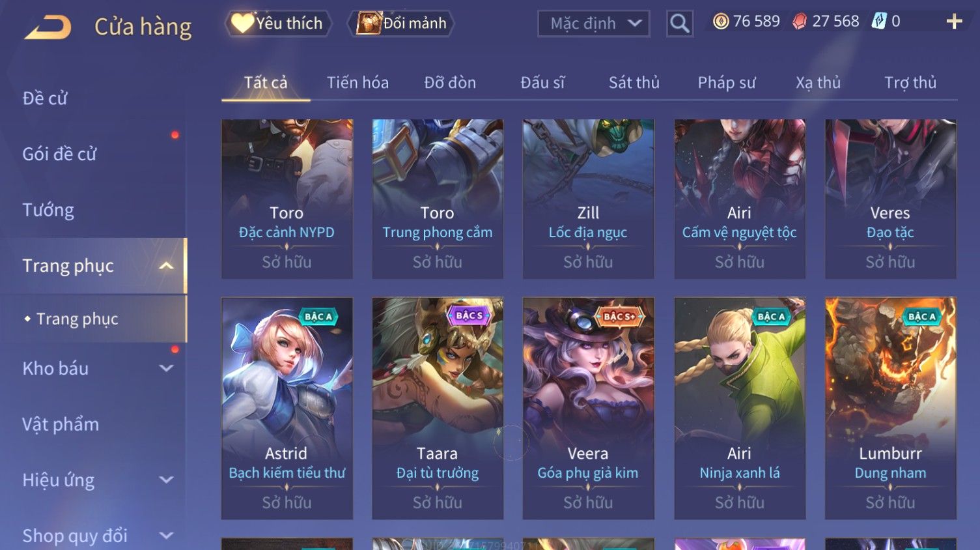
Task: Select Veera Góa phụ giả kim skin card
Action: (x=588, y=408)
